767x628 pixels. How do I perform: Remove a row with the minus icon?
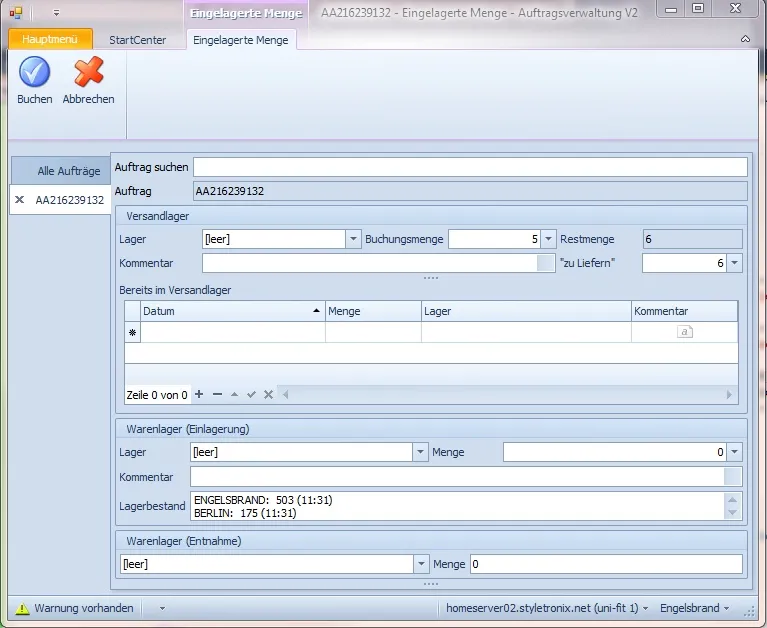pos(217,394)
